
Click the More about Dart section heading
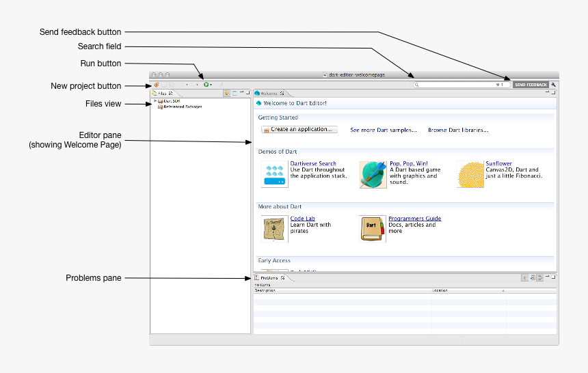tap(280, 206)
